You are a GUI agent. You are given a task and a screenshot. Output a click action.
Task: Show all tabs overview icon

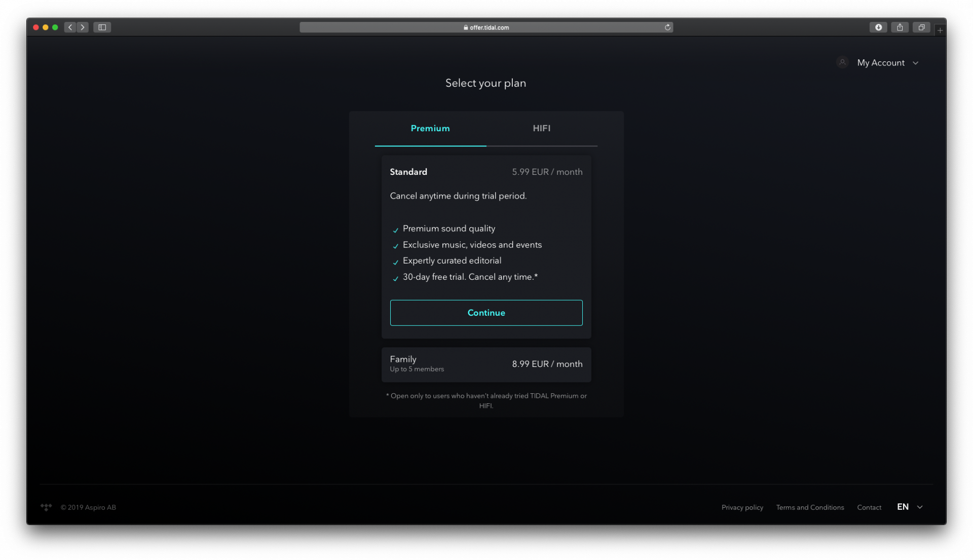(921, 27)
